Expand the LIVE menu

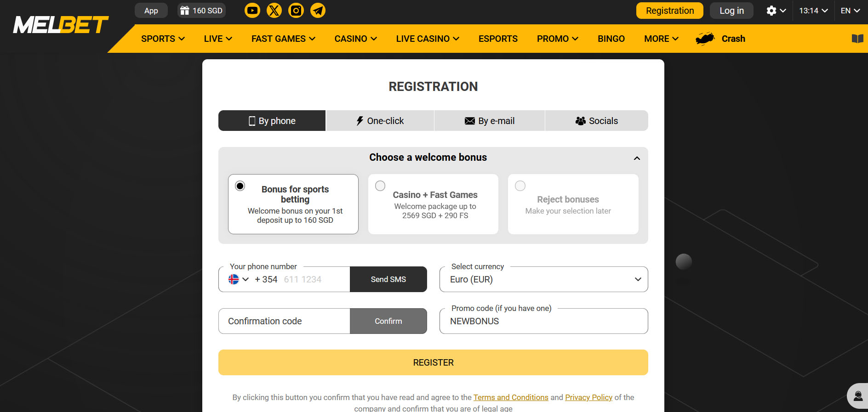click(218, 39)
